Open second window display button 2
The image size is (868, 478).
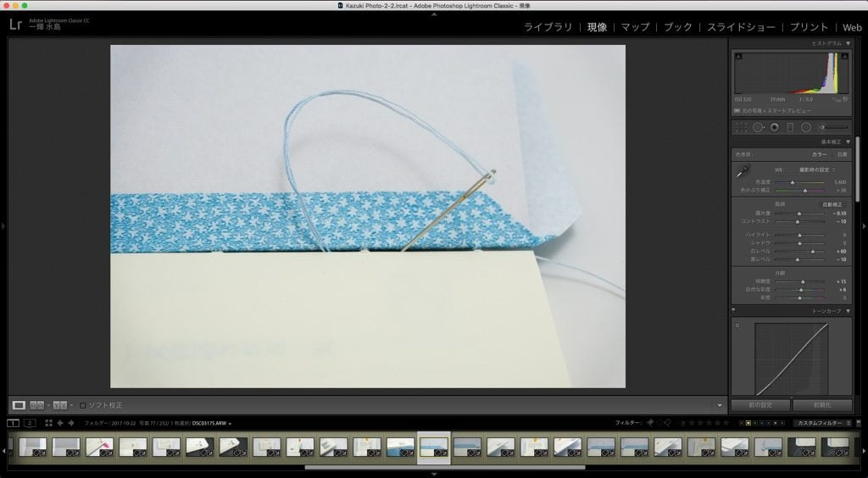coord(30,423)
